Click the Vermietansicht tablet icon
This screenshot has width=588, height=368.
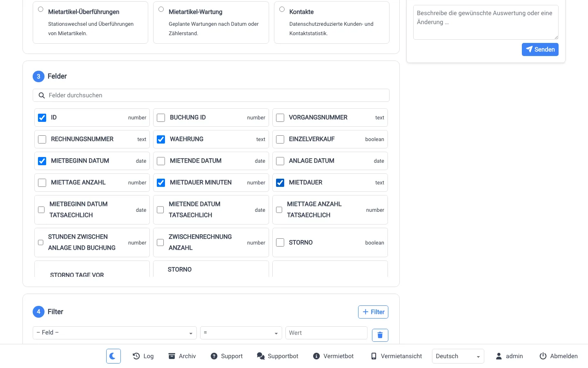click(x=374, y=356)
